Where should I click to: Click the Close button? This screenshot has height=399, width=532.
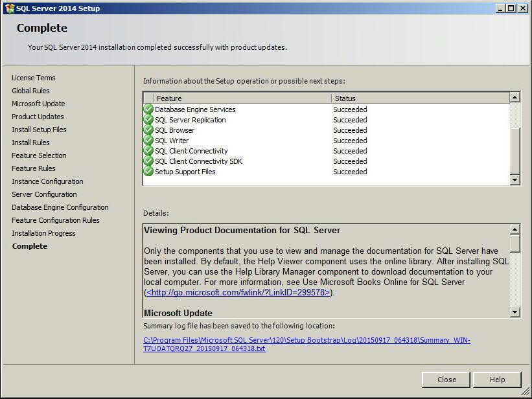[446, 380]
